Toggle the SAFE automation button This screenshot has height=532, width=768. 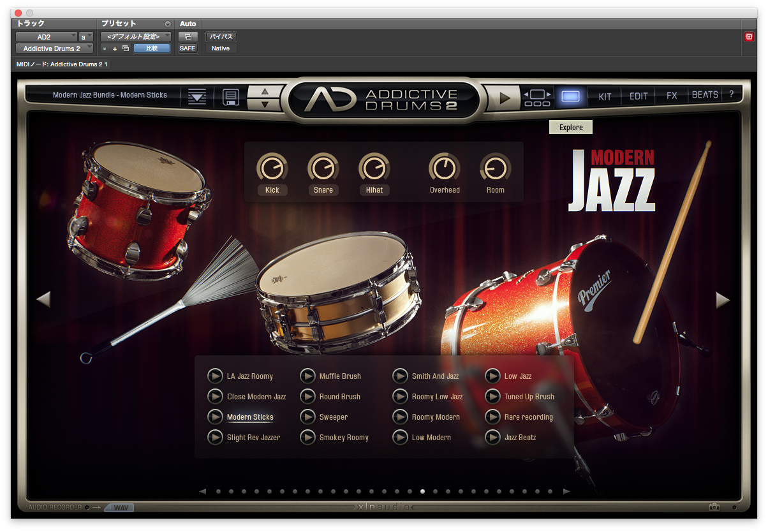(188, 48)
